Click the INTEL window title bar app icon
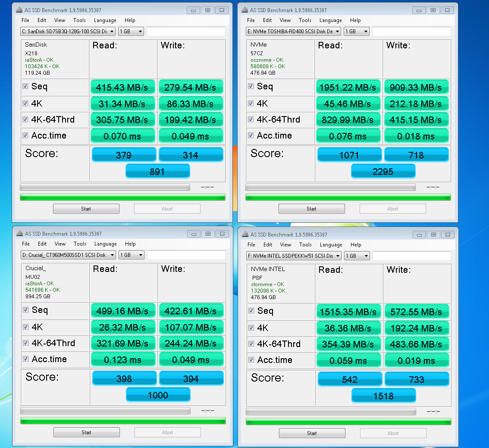 (x=245, y=234)
